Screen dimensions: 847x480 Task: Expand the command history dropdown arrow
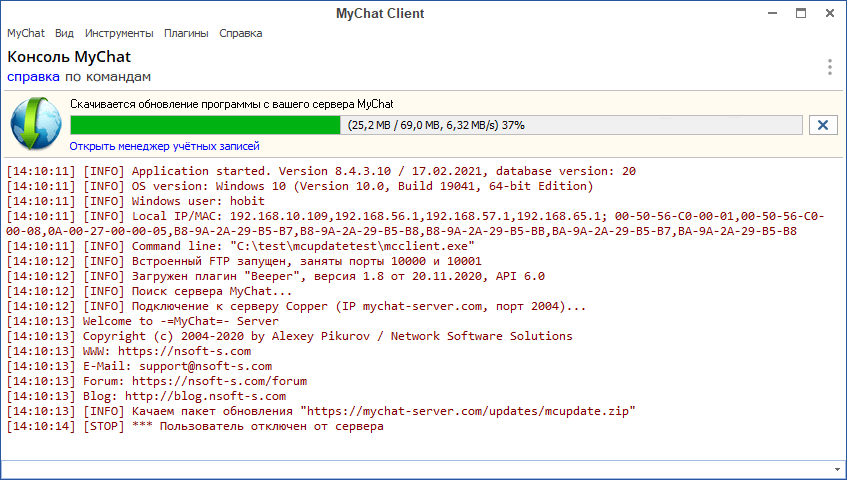point(836,469)
